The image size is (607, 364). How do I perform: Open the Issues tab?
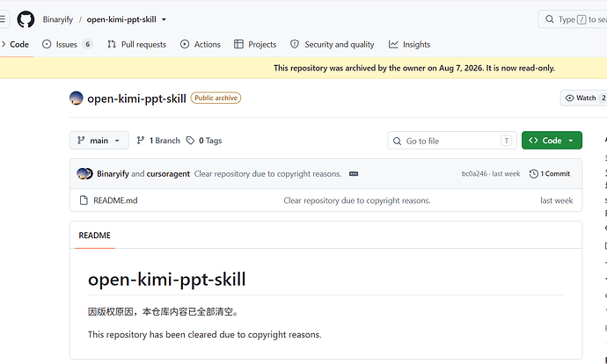tap(68, 45)
